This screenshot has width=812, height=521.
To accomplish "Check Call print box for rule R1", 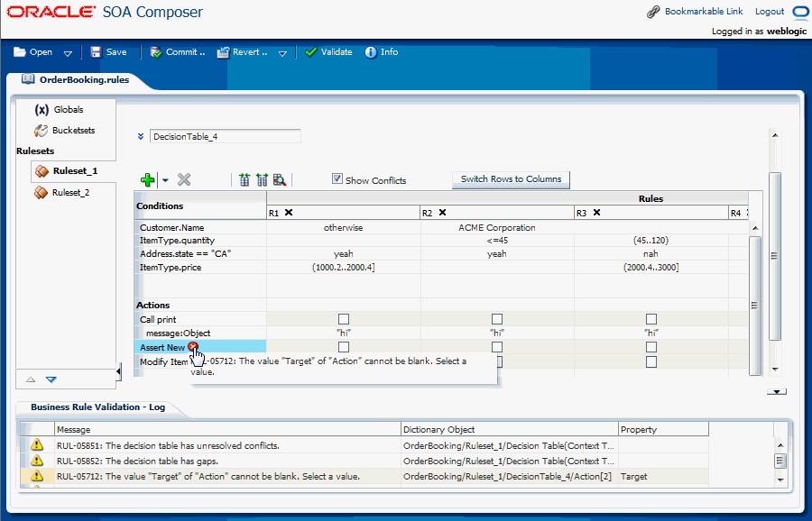I will (x=344, y=319).
